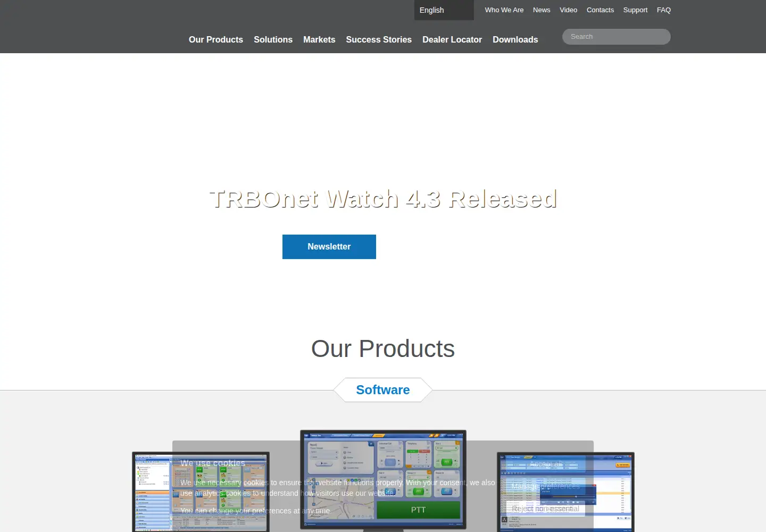Image resolution: width=766 pixels, height=532 pixels.
Task: Go to Success Stories
Action: click(379, 39)
